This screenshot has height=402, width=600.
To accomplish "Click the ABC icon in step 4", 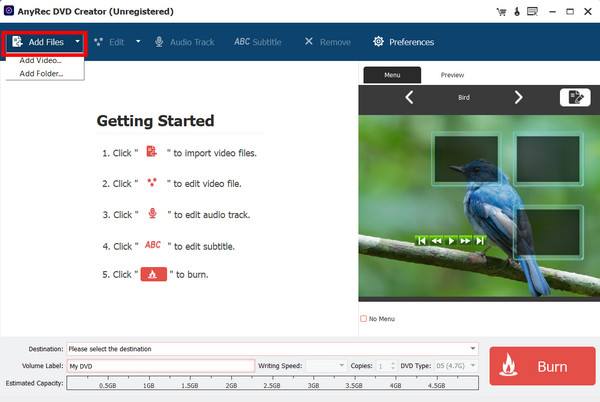I will (153, 245).
